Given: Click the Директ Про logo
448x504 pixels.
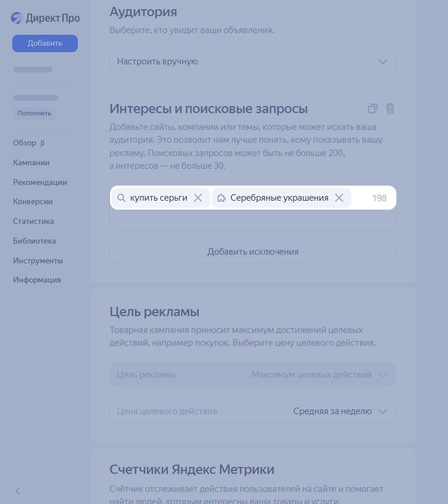Looking at the screenshot, I should click(x=45, y=18).
